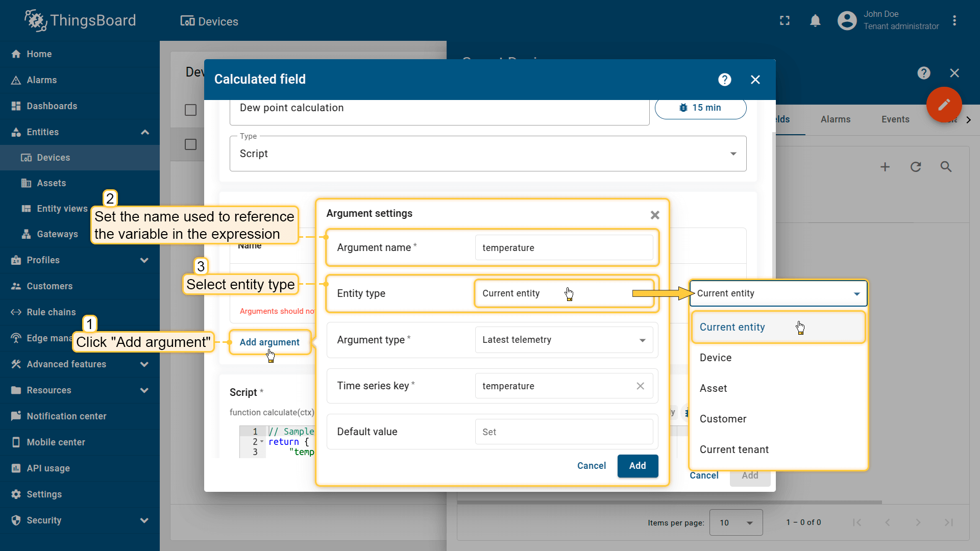Screen dimensions: 980x551
Task: Click the Argument name input field
Action: pos(563,247)
